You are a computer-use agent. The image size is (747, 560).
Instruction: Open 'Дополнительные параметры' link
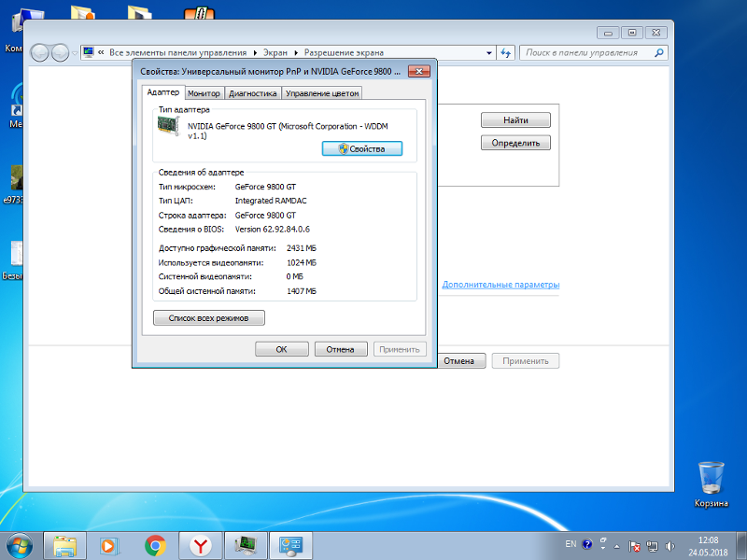pyautogui.click(x=500, y=285)
